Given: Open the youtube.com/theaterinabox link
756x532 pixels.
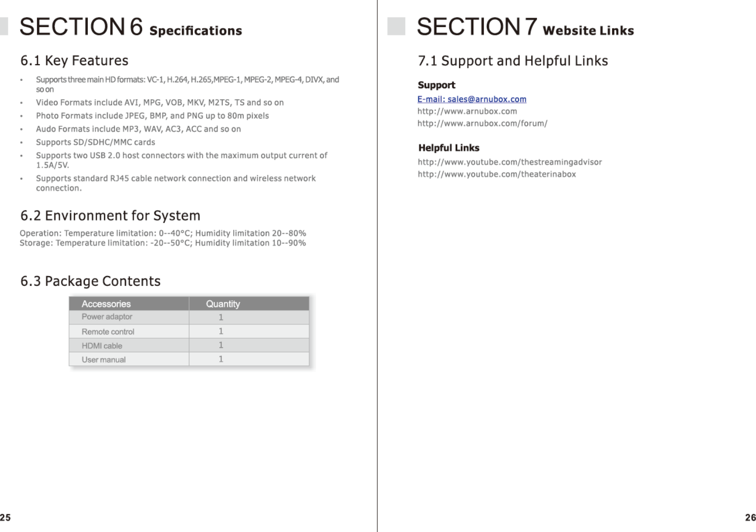Looking at the screenshot, I should click(x=497, y=174).
